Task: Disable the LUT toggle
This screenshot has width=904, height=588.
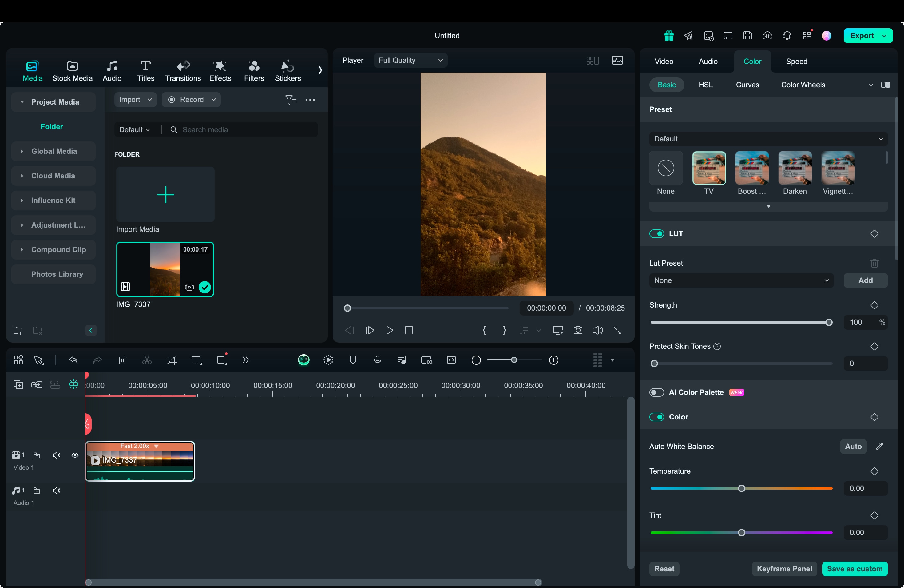Action: click(x=656, y=234)
